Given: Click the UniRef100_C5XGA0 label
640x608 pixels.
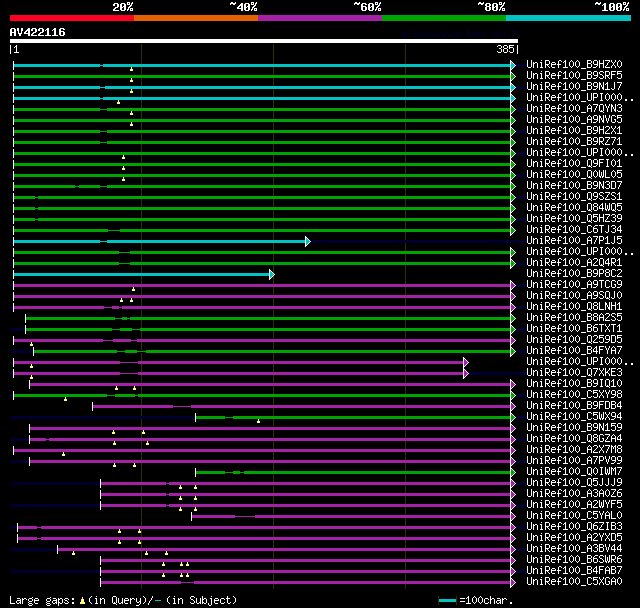Looking at the screenshot, I should pos(574,582).
